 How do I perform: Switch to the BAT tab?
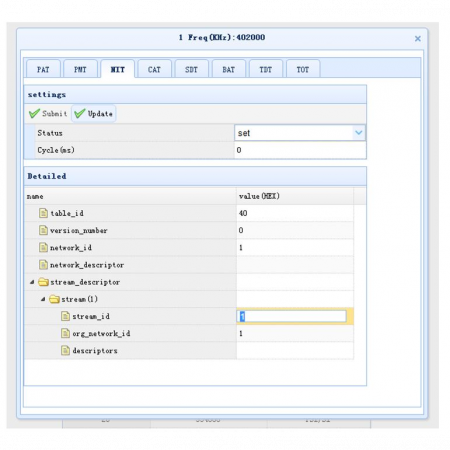pyautogui.click(x=229, y=69)
